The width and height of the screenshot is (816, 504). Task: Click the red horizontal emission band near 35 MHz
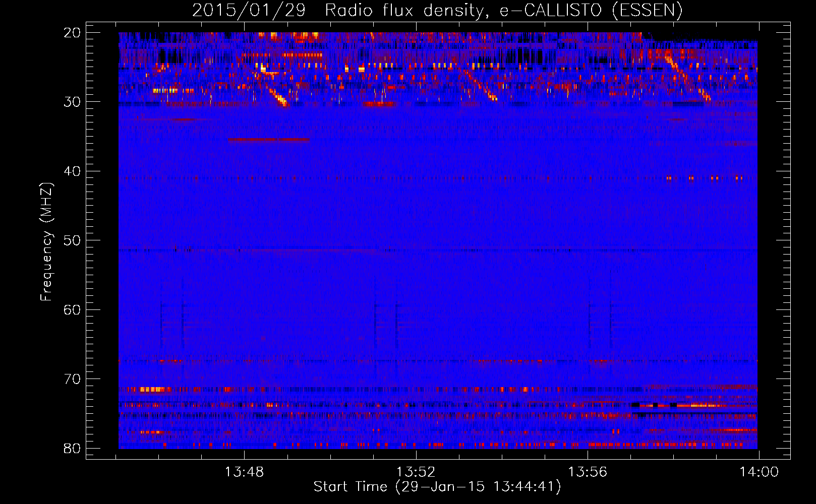coord(268,140)
